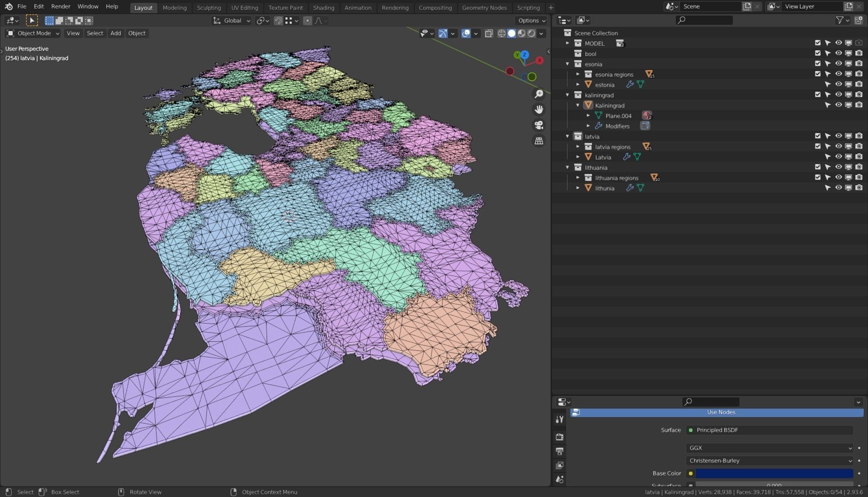Open the Object Mode dropdown
868x497 pixels.
pyautogui.click(x=33, y=33)
